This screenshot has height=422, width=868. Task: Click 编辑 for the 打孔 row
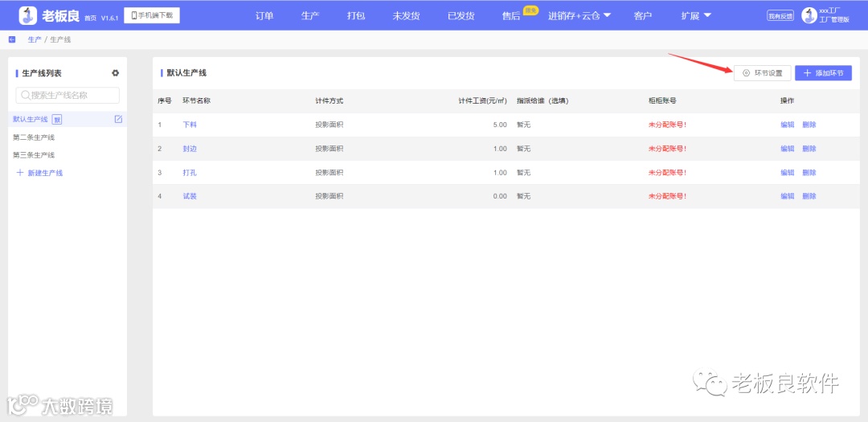pos(787,172)
